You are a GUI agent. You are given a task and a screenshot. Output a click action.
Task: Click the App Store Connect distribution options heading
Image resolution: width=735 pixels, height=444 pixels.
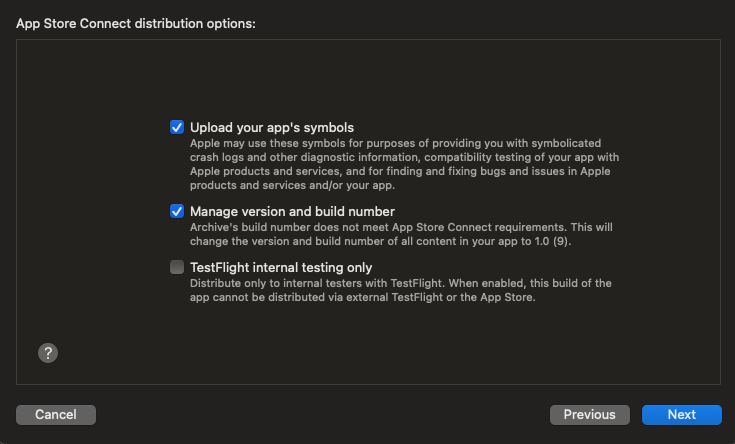[136, 23]
